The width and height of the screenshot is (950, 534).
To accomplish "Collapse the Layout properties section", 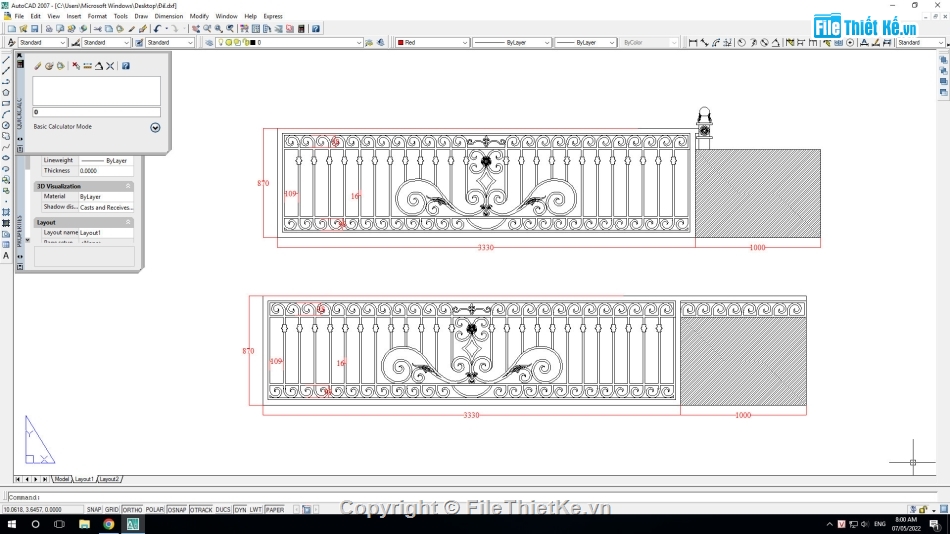I will coord(128,222).
